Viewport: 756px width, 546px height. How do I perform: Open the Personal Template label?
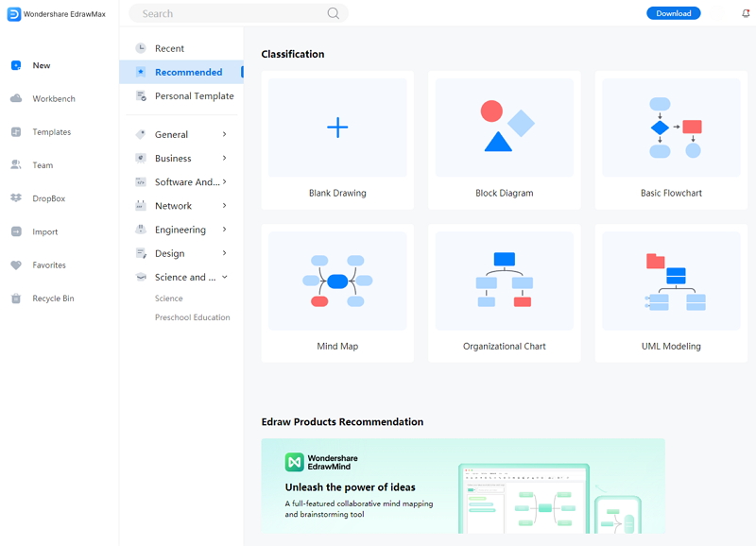195,96
